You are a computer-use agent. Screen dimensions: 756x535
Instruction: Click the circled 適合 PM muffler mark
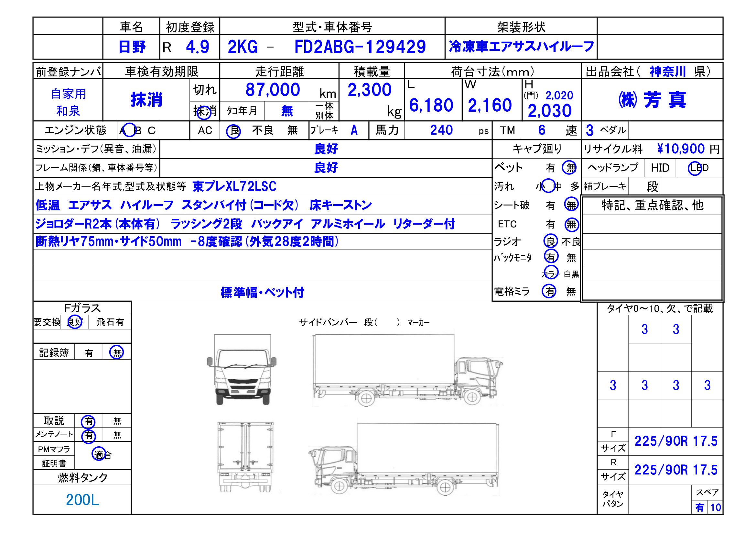tap(102, 454)
